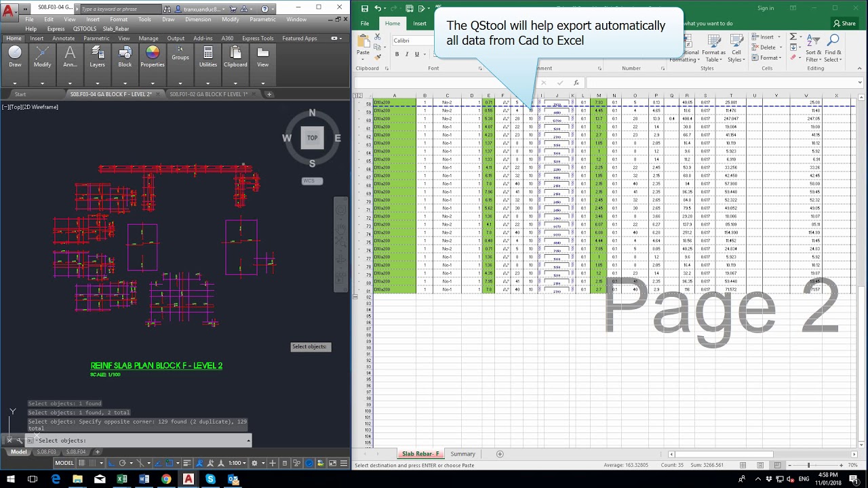The width and height of the screenshot is (868, 488).
Task: Click the Excel Cut scissors icon
Action: 377,37
